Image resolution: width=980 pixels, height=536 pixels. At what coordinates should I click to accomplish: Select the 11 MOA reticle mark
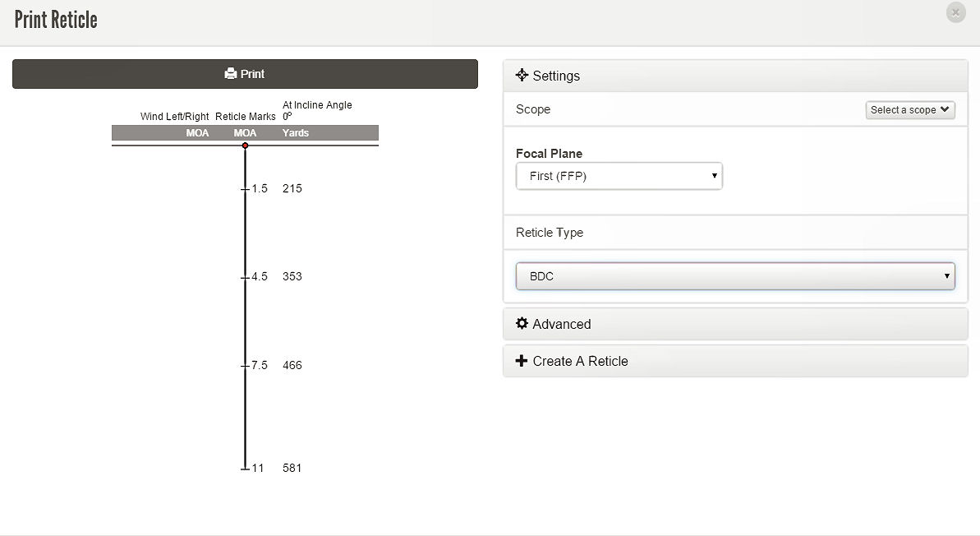258,469
